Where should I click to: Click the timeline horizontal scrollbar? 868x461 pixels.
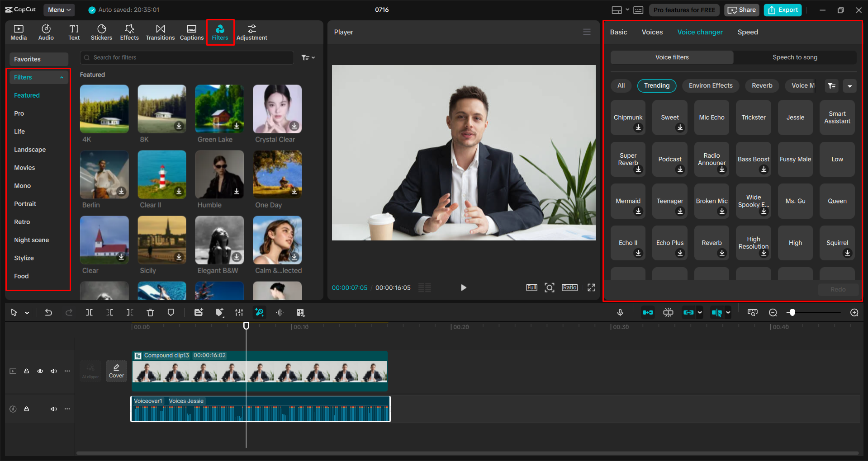click(467, 453)
